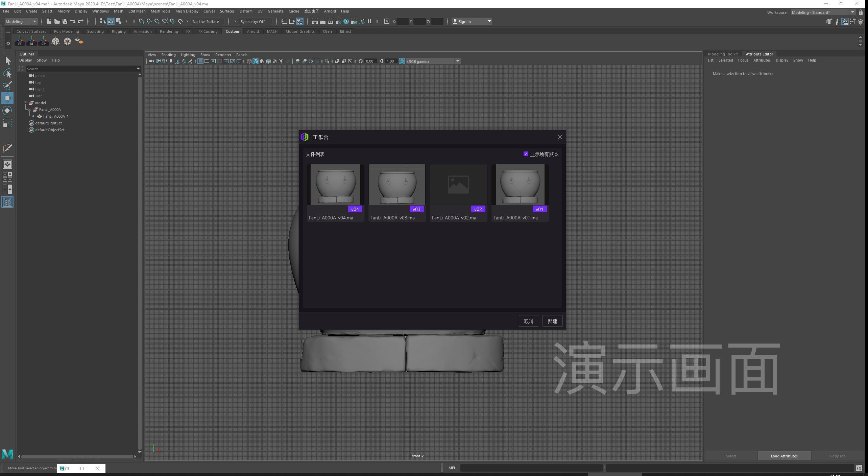
Task: Click the Select by component type icon
Action: pos(119,21)
